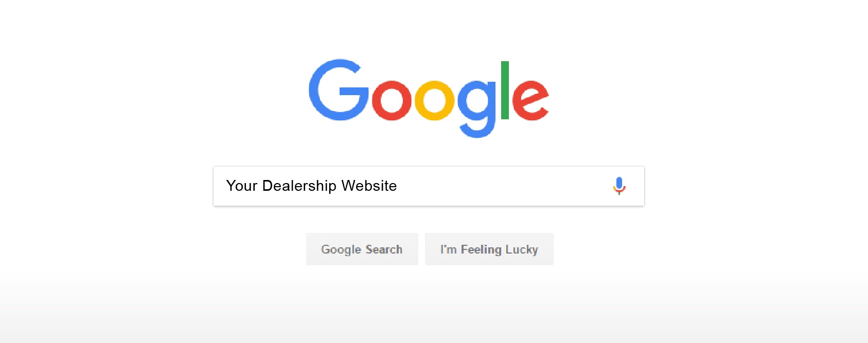
Task: Click the word Lucky on the Feeling Lucky button
Action: (x=522, y=250)
